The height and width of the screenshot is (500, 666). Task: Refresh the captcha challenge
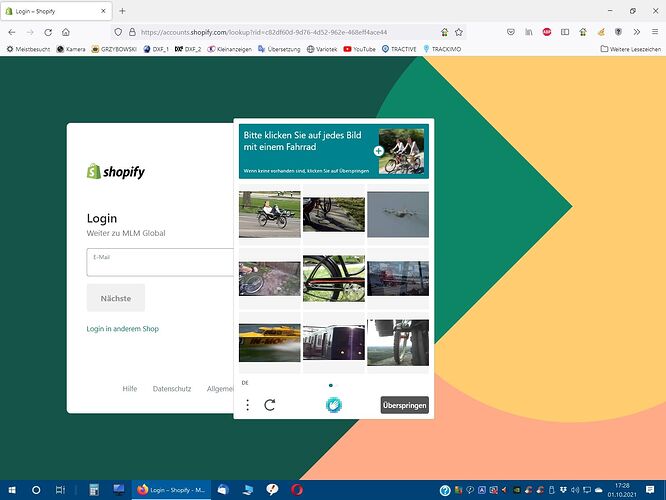(x=270, y=405)
